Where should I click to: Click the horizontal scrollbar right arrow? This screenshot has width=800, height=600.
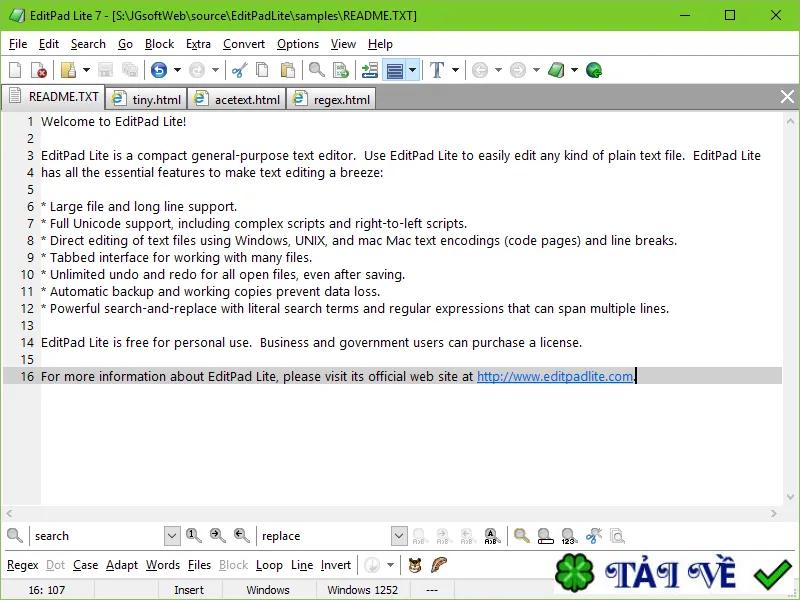click(x=774, y=513)
